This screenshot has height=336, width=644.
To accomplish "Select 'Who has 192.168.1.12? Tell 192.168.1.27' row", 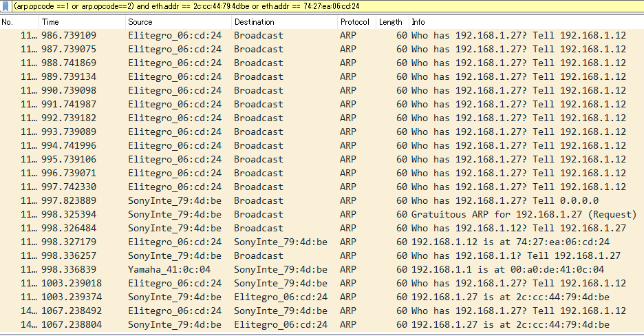I will pyautogui.click(x=322, y=229).
